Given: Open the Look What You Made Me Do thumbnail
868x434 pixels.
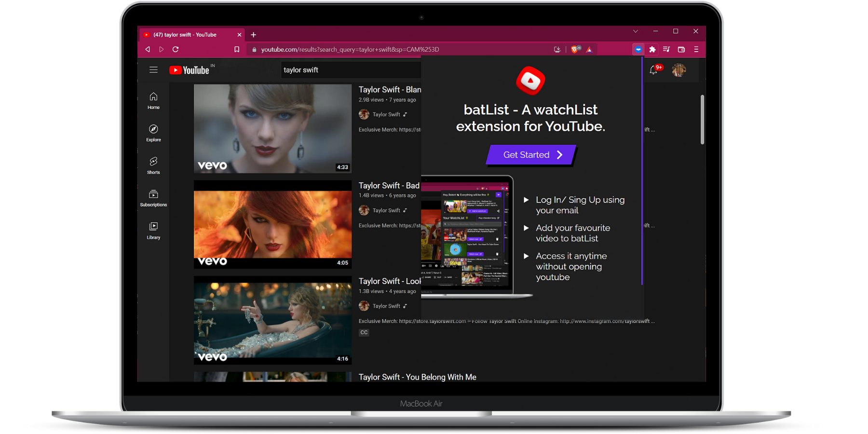Looking at the screenshot, I should point(272,320).
